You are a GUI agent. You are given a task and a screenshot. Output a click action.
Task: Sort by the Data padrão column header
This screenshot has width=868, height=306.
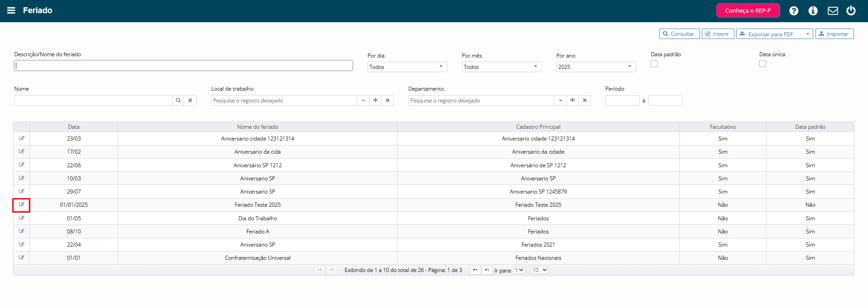point(810,127)
